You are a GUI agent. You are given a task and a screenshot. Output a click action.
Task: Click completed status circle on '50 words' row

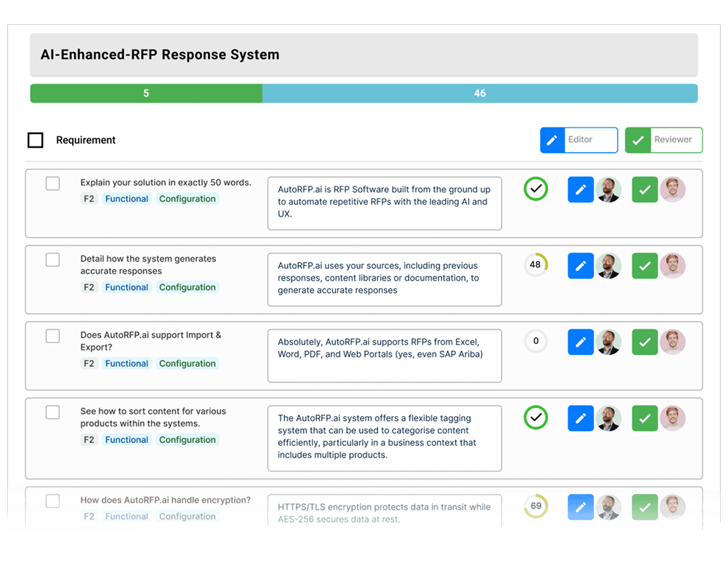click(x=536, y=189)
